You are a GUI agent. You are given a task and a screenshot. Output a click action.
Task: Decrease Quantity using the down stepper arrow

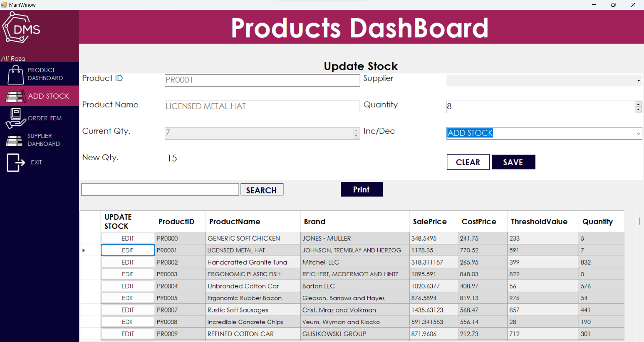coord(638,110)
